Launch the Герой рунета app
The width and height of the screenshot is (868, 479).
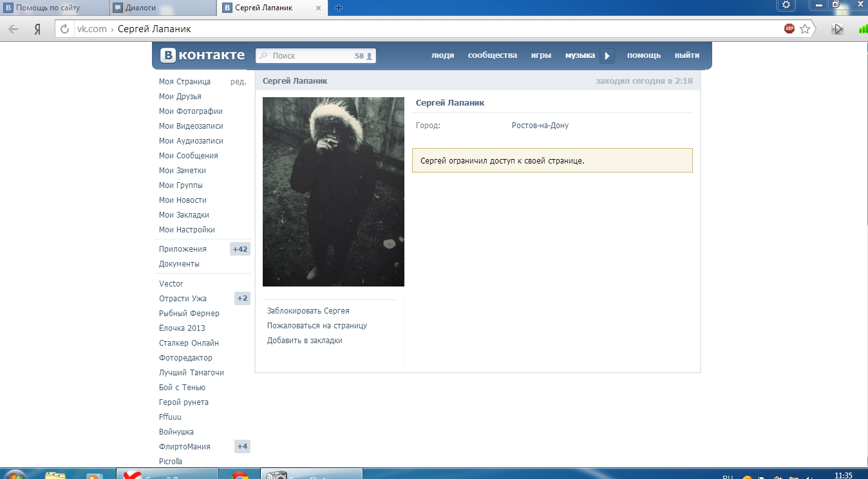coord(184,402)
